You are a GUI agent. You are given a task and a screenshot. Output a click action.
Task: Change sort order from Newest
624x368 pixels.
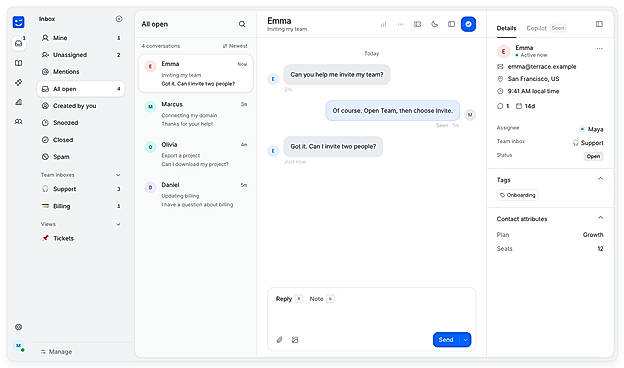[x=235, y=46]
